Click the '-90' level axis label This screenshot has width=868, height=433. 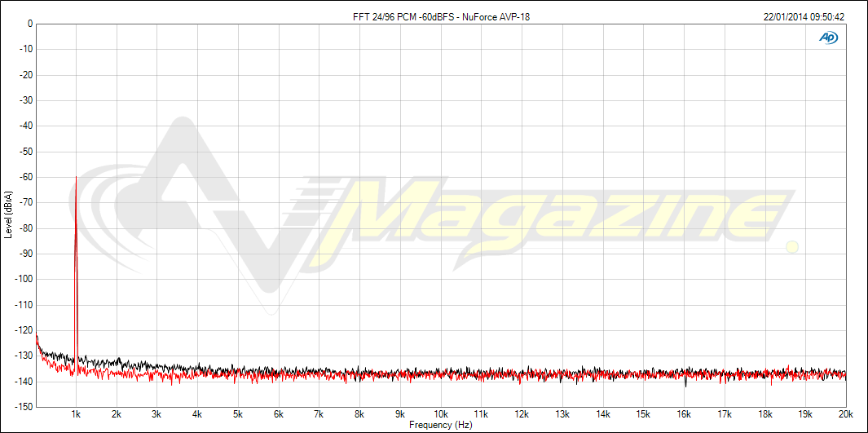click(x=26, y=254)
